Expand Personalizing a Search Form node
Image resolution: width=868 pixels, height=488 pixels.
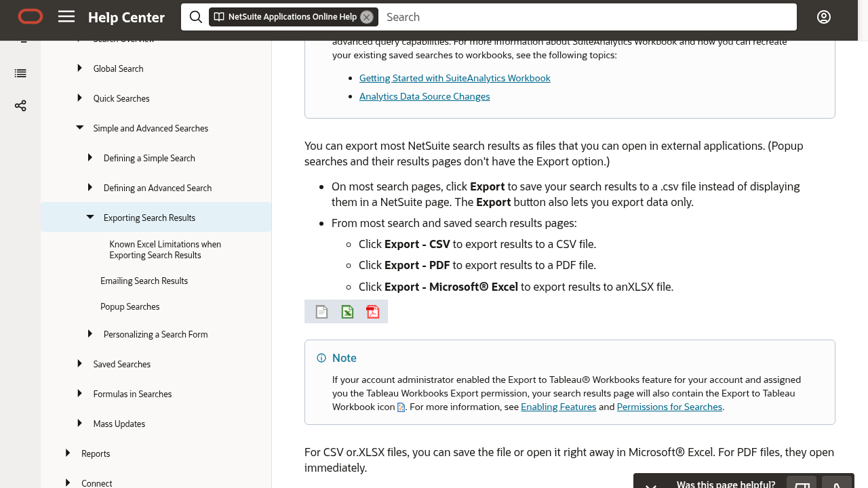[90, 334]
